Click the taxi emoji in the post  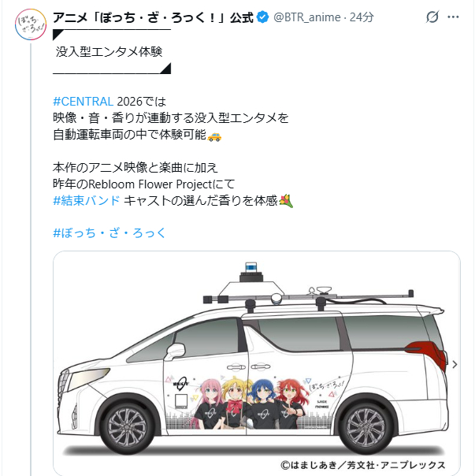coord(214,136)
